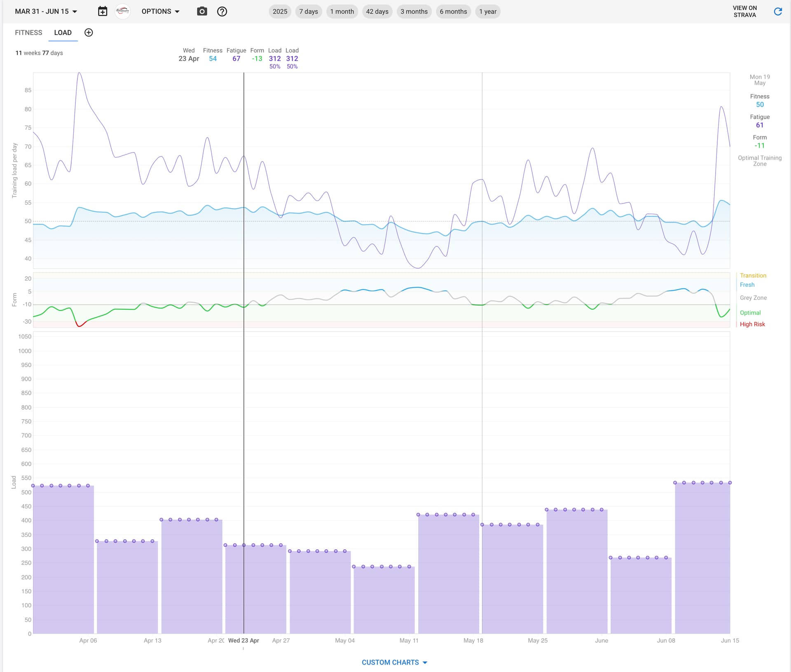
Task: Take a chart snapshot with camera icon
Action: (x=202, y=12)
